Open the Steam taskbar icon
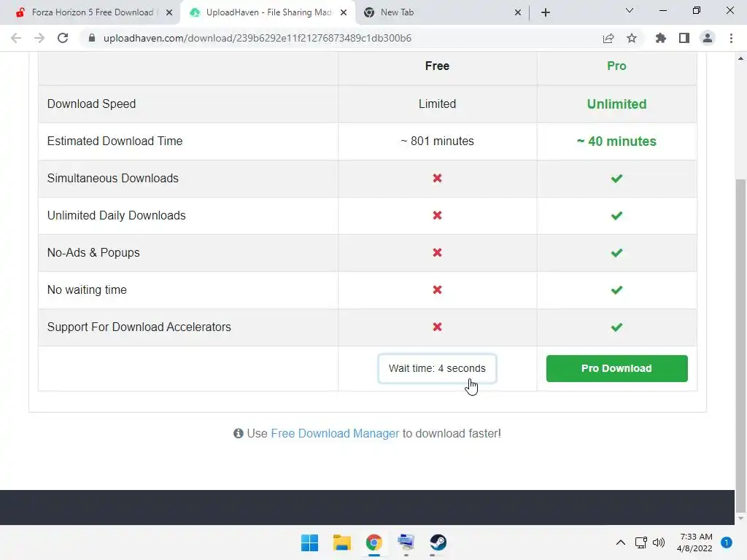This screenshot has height=560, width=747. point(438,542)
